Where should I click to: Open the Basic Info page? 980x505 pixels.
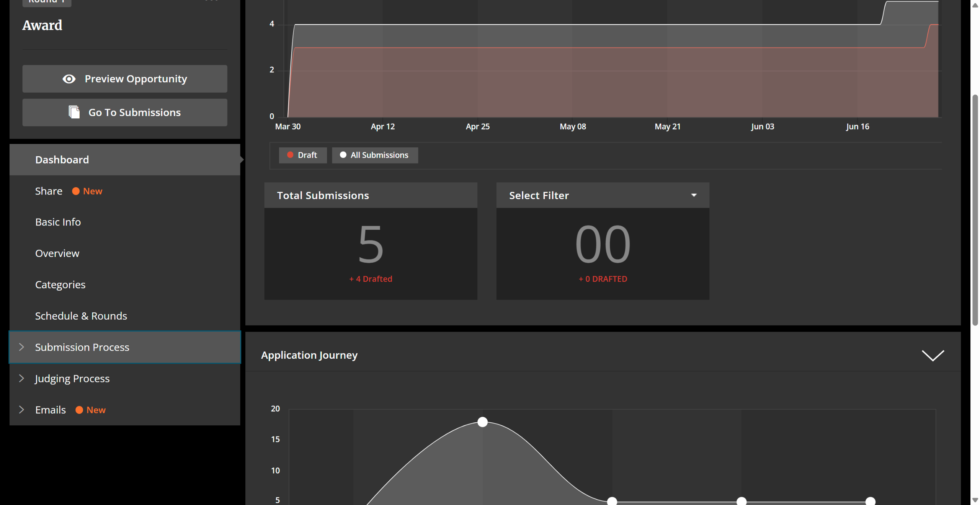pyautogui.click(x=58, y=222)
